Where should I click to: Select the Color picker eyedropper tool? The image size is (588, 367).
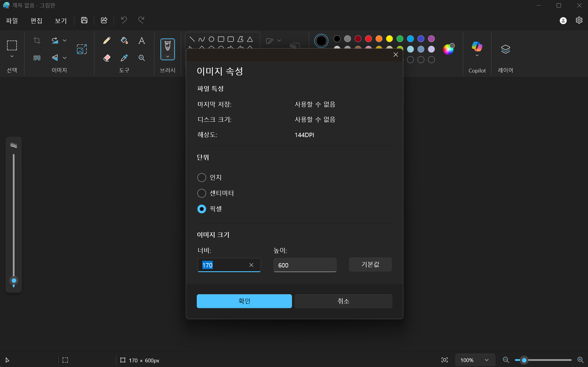[124, 58]
